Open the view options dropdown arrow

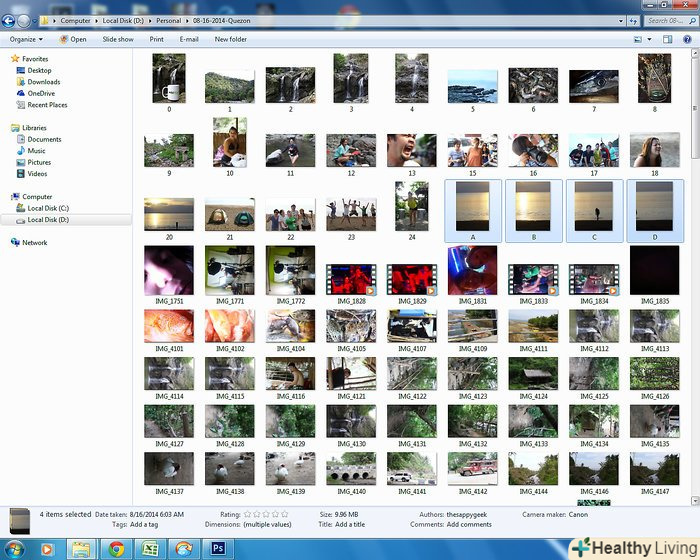[649, 39]
